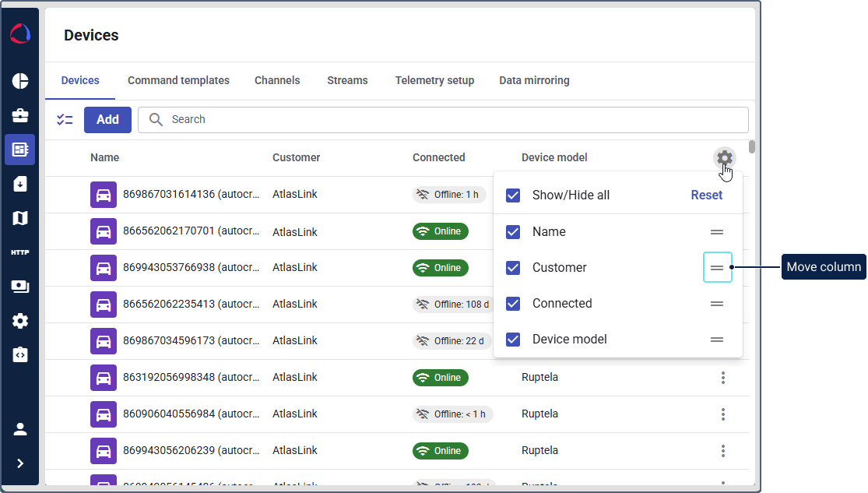This screenshot has width=868, height=493.
Task: Click the user profile icon in sidebar
Action: pyautogui.click(x=20, y=429)
